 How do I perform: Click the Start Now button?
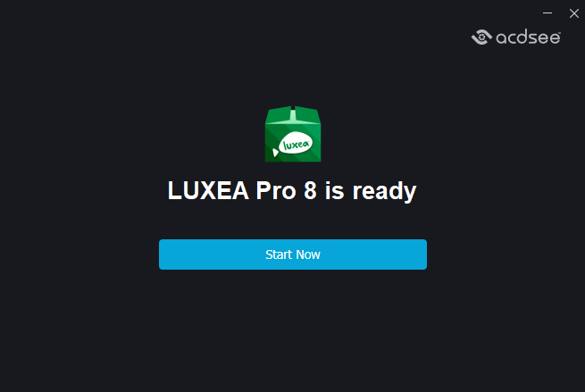(293, 254)
